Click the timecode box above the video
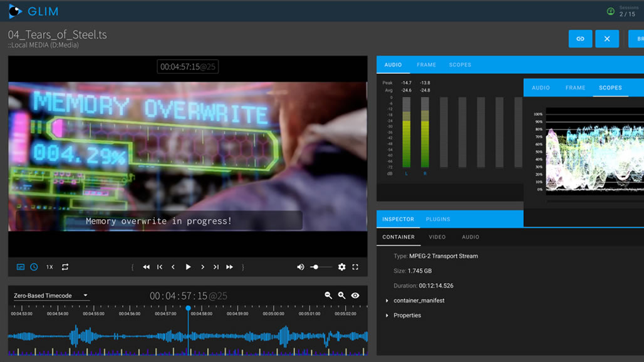 [x=188, y=67]
